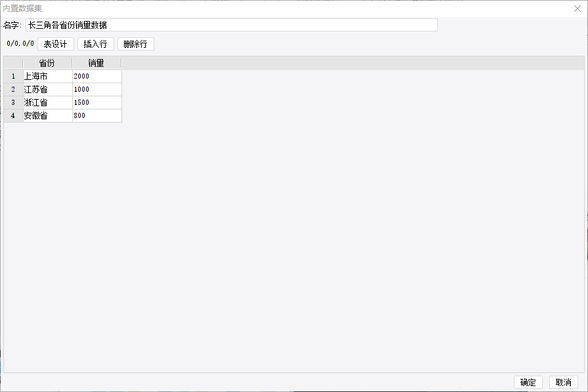This screenshot has height=392, width=588.
Task: Close the 内置数据集 dialog window
Action: click(577, 9)
